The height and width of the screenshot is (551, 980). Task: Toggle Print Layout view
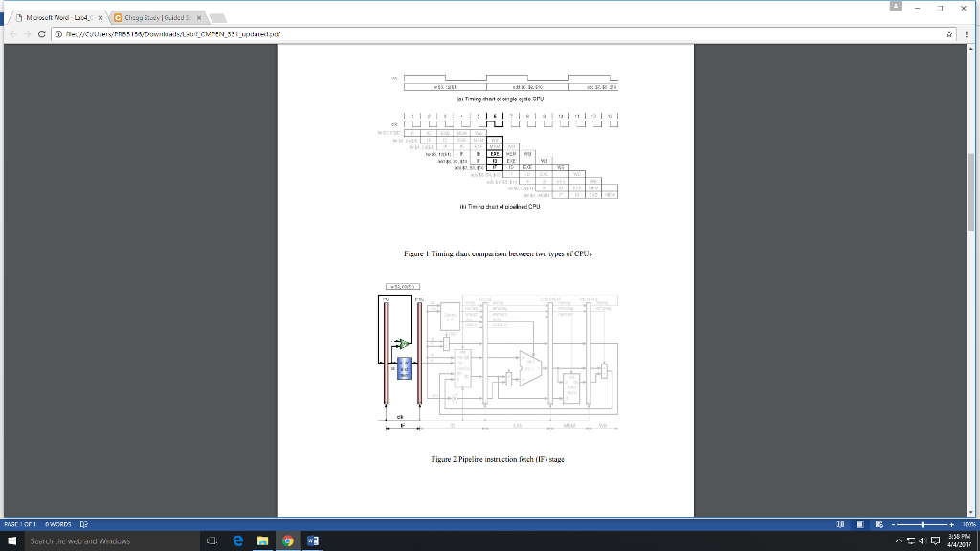point(859,524)
